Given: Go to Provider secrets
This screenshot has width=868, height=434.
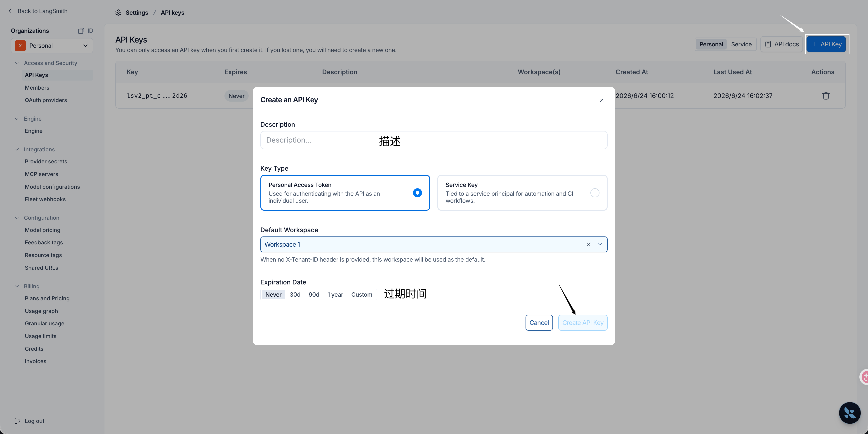Looking at the screenshot, I should 46,162.
